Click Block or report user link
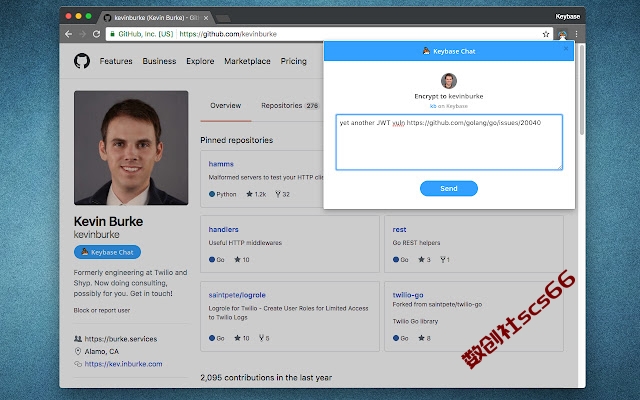This screenshot has height=400, width=640. [102, 310]
